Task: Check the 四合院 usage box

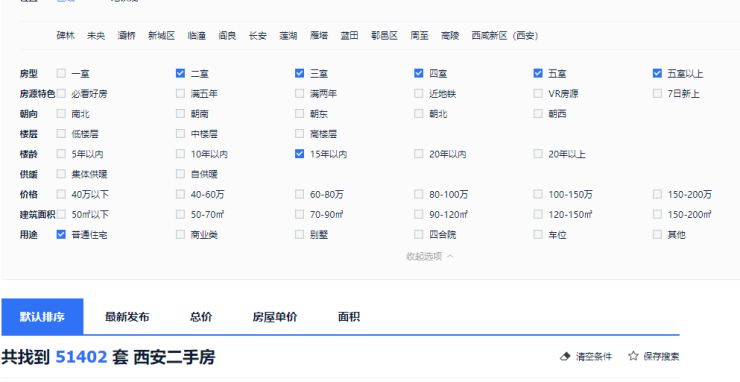Action: coord(419,234)
